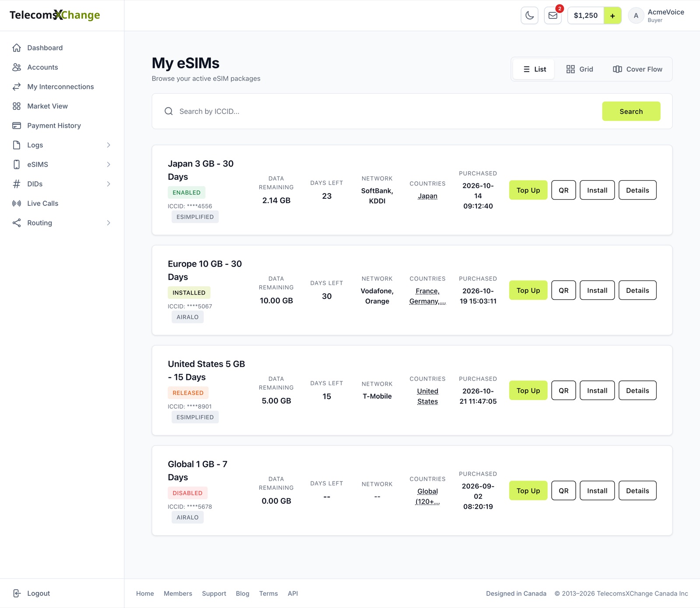
Task: Open the Accounts users icon
Action: coord(17,67)
